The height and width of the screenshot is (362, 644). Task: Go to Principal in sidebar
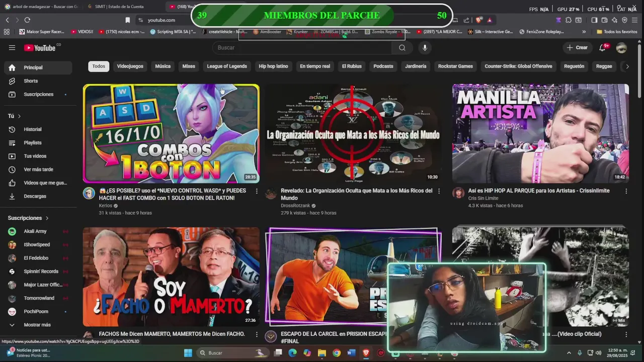[38, 67]
